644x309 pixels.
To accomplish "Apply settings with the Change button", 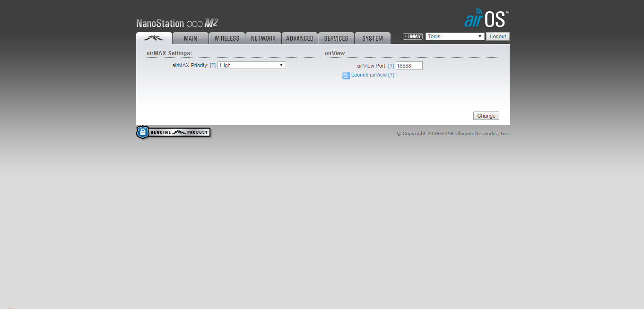I will (x=486, y=116).
